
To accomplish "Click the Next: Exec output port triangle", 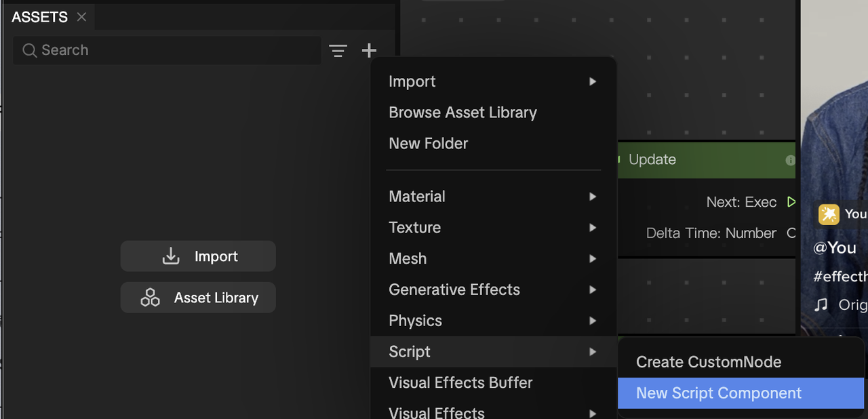I will point(791,202).
